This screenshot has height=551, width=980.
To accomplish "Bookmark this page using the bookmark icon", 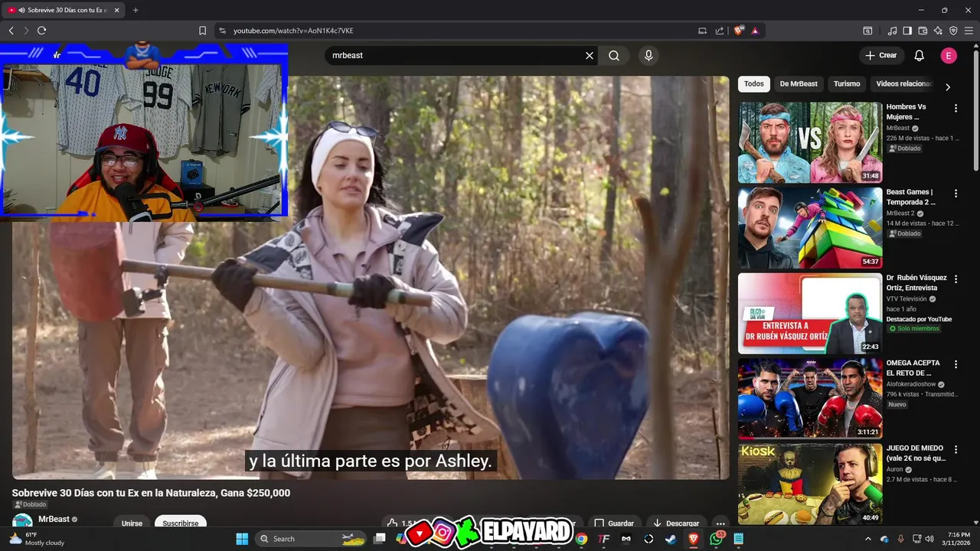I will (202, 31).
